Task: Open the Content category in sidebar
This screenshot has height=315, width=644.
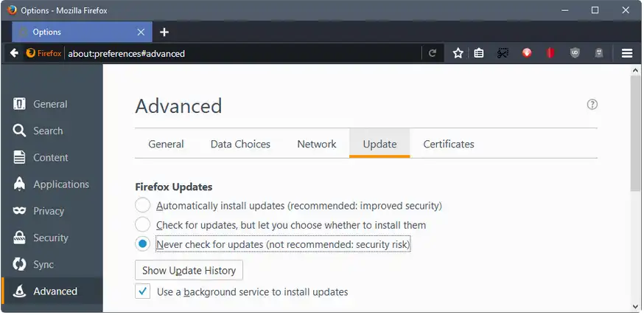Action: 52,158
